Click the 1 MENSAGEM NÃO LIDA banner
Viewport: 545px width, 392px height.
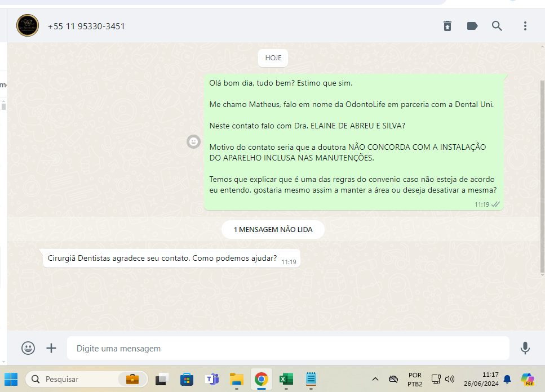(273, 229)
